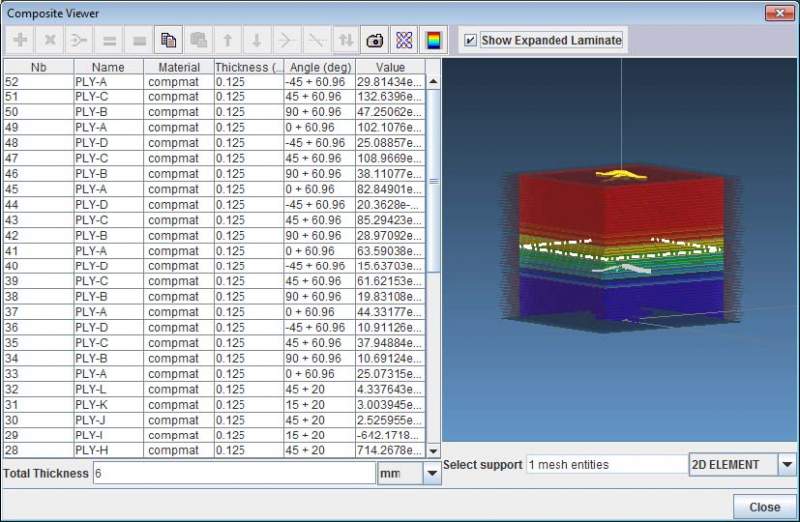Click value 63.59038e in row 41
800x522 pixels.
pos(389,251)
